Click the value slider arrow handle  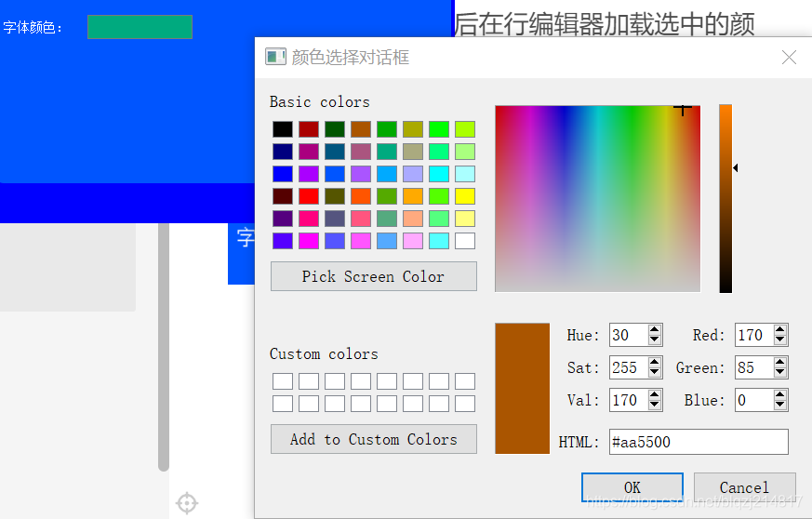pyautogui.click(x=736, y=167)
